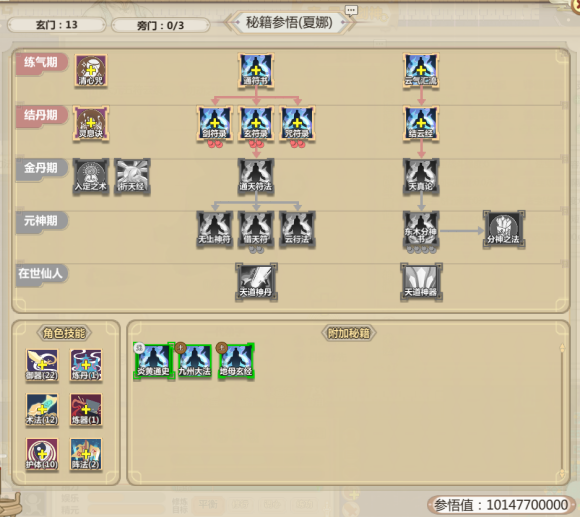Select the 金丹期 stage label
Image resolution: width=580 pixels, height=517 pixels.
(x=41, y=168)
